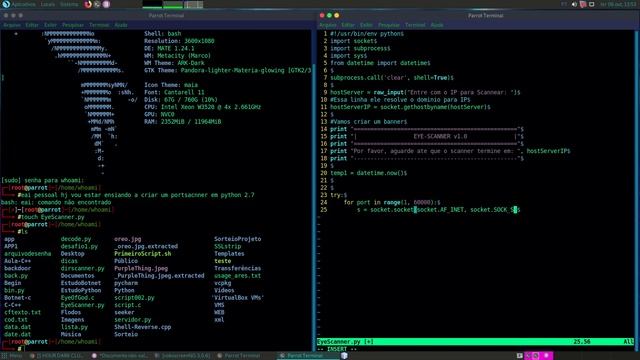Click dirscanner.py in the ls listing

(x=82, y=268)
